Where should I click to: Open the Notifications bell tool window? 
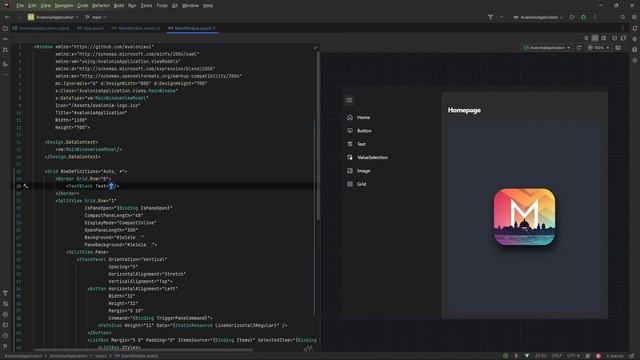[x=635, y=29]
